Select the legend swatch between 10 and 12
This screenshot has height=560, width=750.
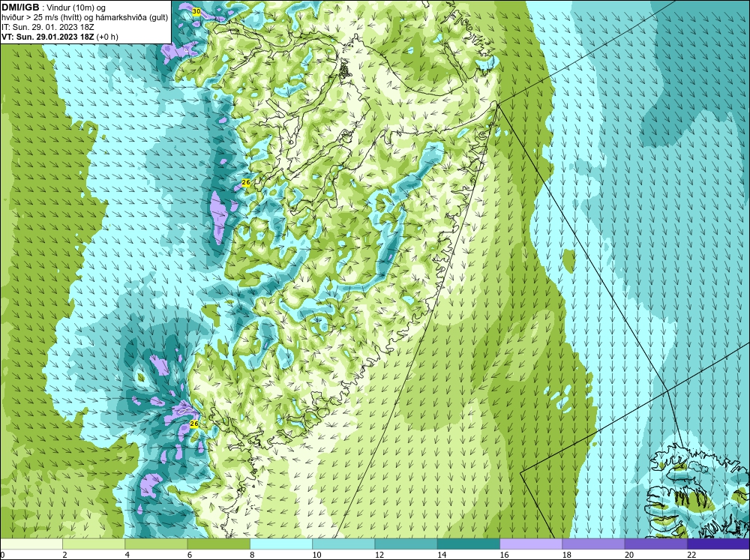(x=343, y=544)
